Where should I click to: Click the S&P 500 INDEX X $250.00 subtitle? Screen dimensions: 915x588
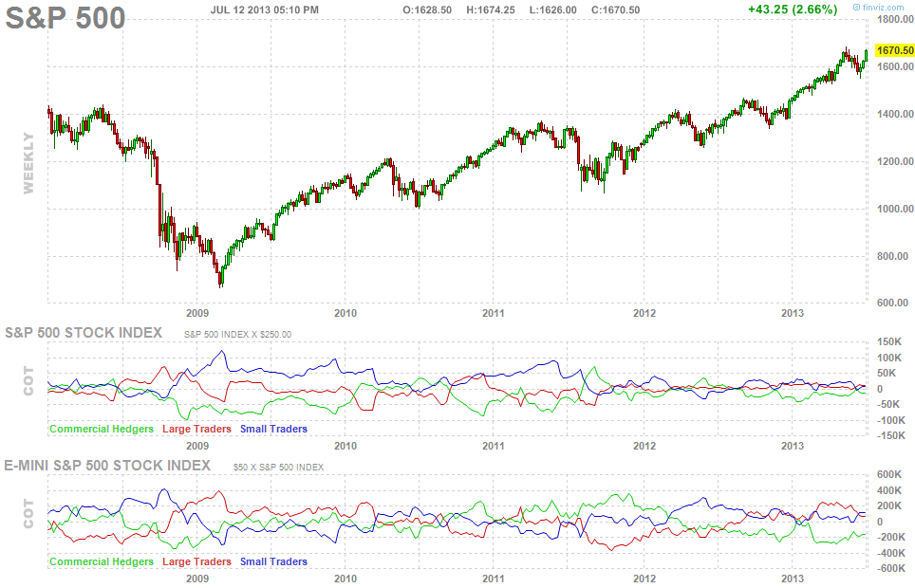click(x=237, y=334)
